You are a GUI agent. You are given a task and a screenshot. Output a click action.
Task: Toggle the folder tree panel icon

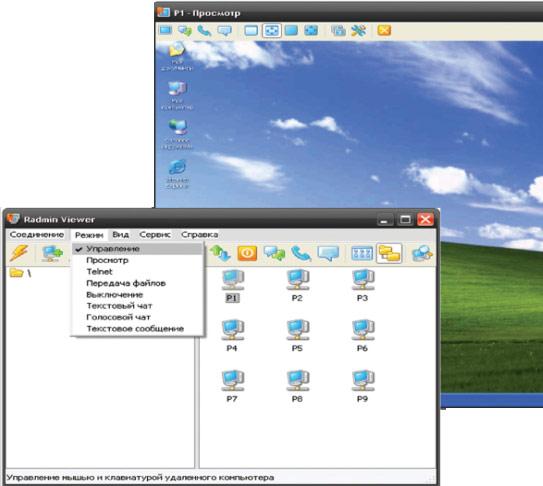[389, 253]
